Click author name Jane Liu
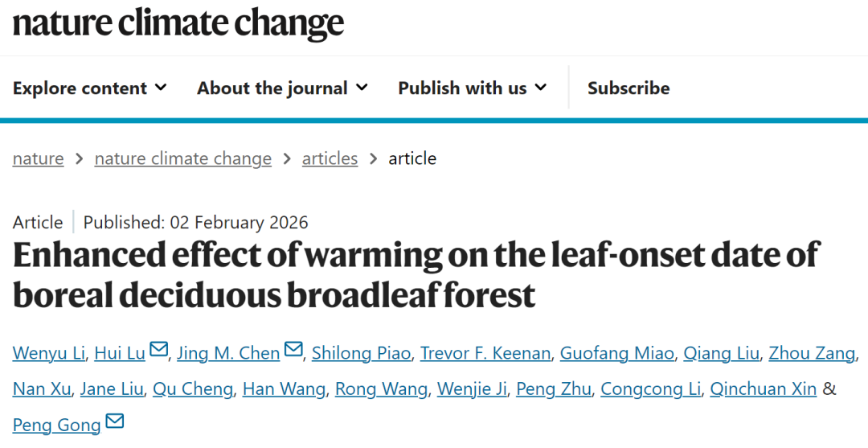 pos(112,389)
